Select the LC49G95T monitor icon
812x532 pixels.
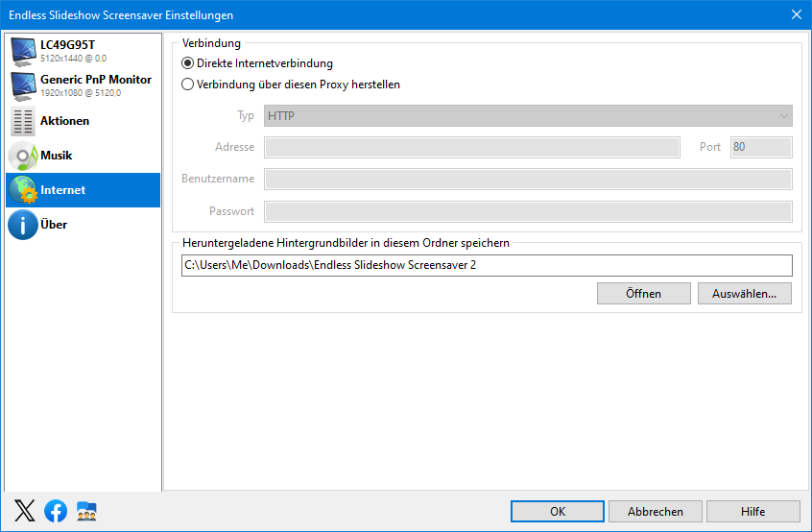click(x=23, y=52)
